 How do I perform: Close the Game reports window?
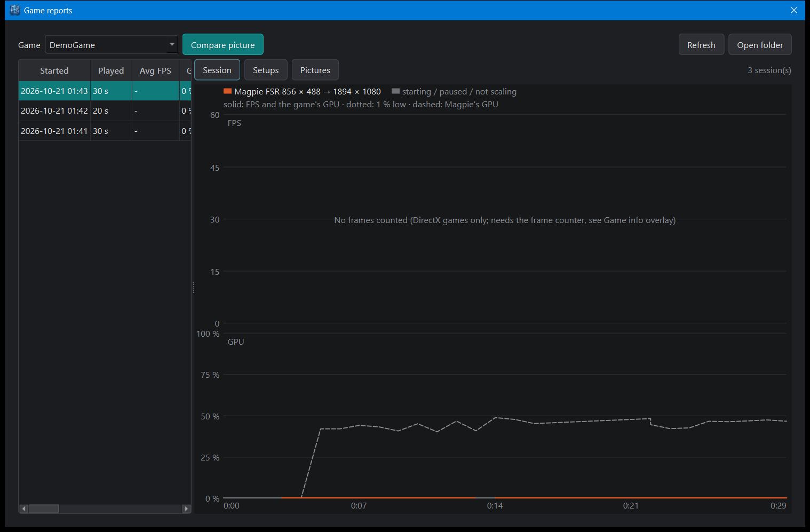click(x=794, y=10)
